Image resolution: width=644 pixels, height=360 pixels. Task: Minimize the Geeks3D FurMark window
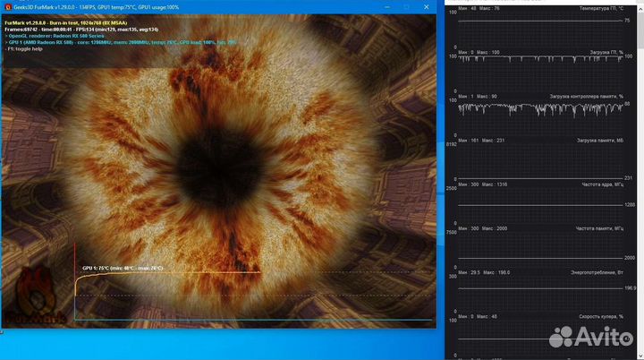click(x=379, y=6)
